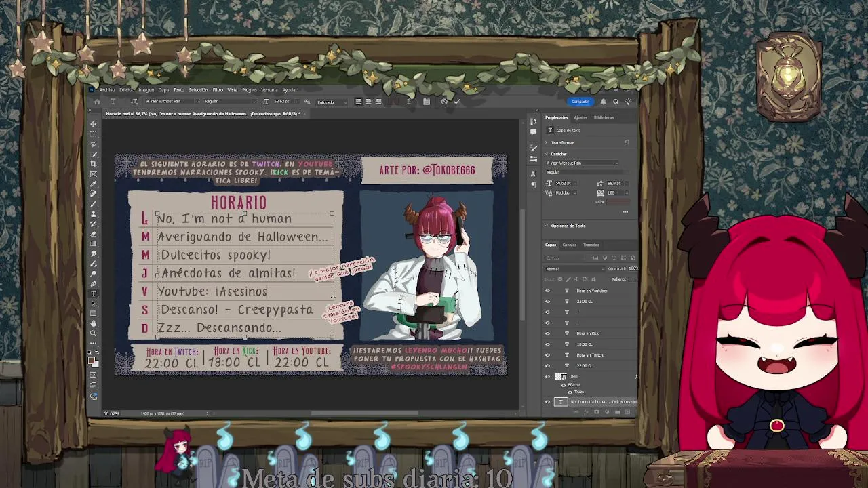The height and width of the screenshot is (488, 868).
Task: Filter layers by type layers
Action: click(614, 258)
